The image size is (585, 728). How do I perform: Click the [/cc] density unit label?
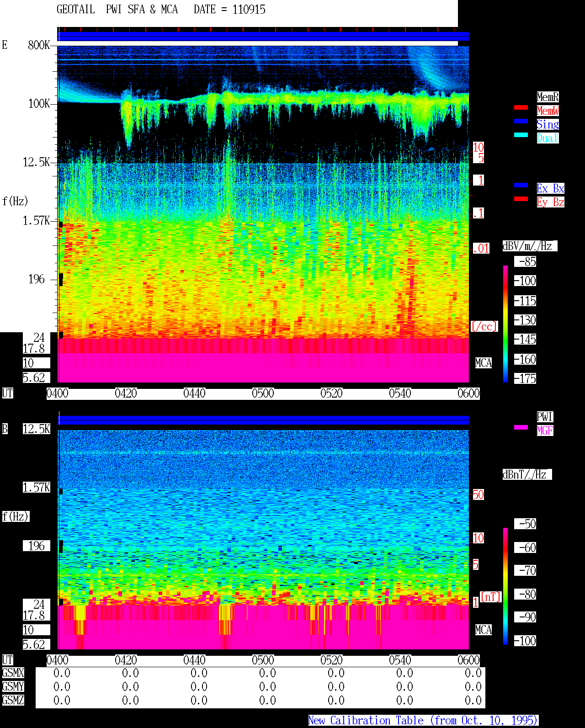click(484, 326)
